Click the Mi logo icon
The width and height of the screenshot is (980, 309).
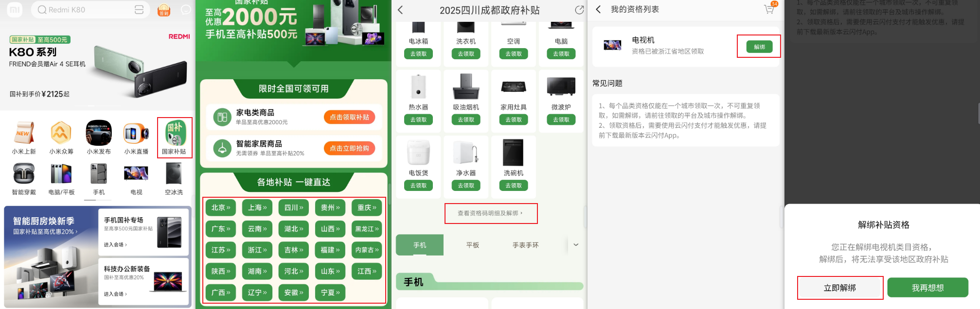15,10
